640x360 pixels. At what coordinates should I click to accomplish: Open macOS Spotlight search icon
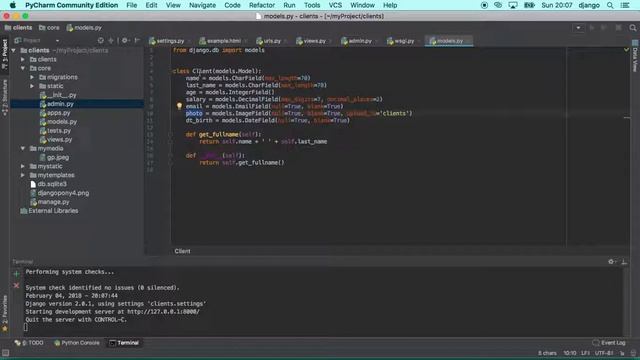click(610, 5)
